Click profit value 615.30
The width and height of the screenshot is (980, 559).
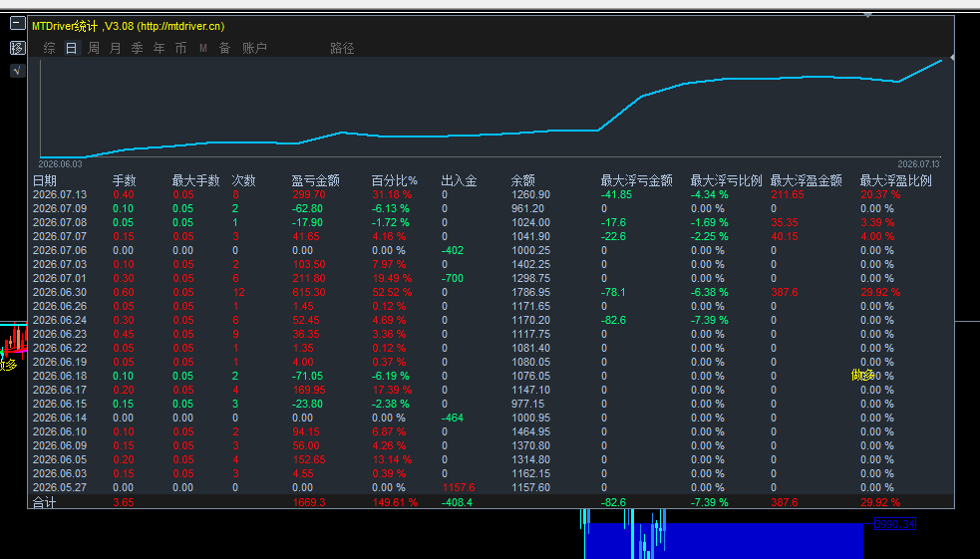point(309,292)
